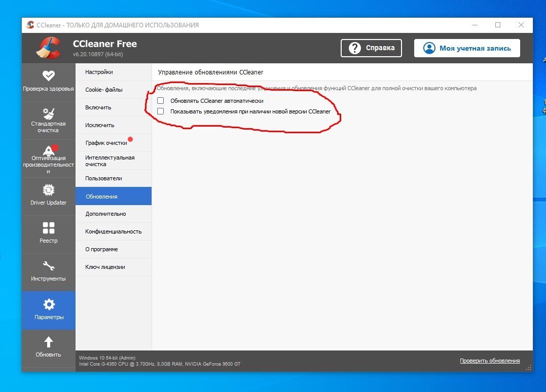Open График очистки tab
546x392 pixels.
click(x=114, y=143)
